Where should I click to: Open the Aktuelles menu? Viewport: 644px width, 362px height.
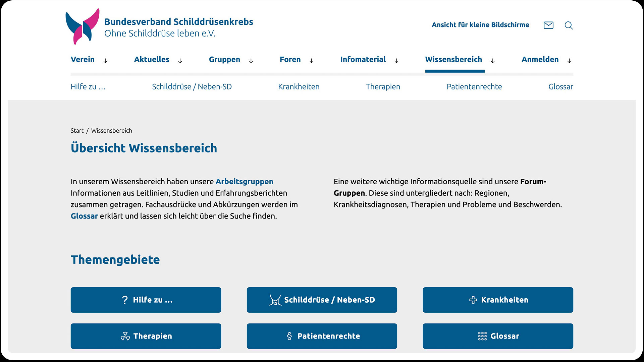pos(152,59)
